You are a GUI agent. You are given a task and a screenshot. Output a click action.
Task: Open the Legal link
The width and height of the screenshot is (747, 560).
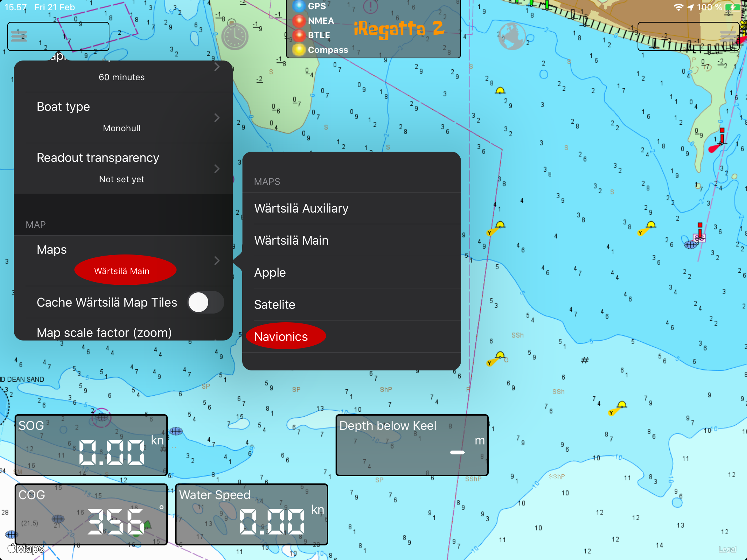click(x=728, y=549)
